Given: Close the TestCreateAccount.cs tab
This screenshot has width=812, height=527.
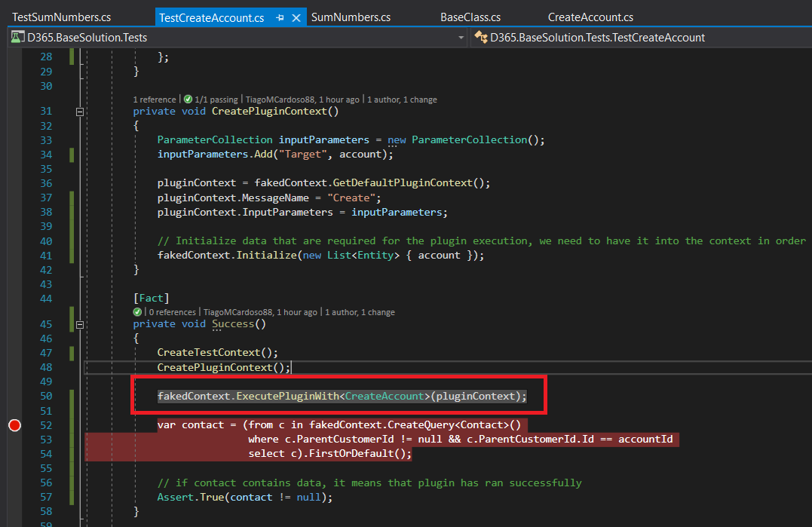Looking at the screenshot, I should pos(296,17).
